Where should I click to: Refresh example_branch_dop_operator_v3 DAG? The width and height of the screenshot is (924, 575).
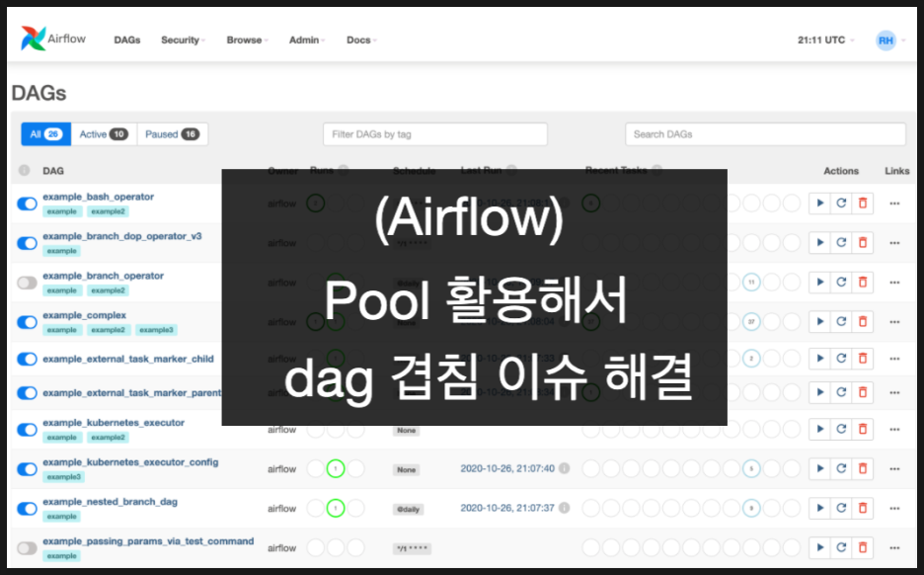point(841,243)
